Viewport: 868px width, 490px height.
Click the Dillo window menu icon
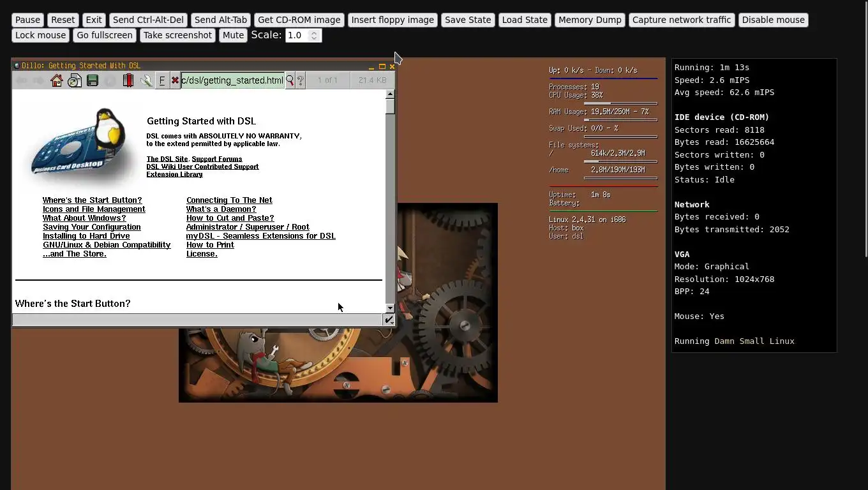coord(17,66)
